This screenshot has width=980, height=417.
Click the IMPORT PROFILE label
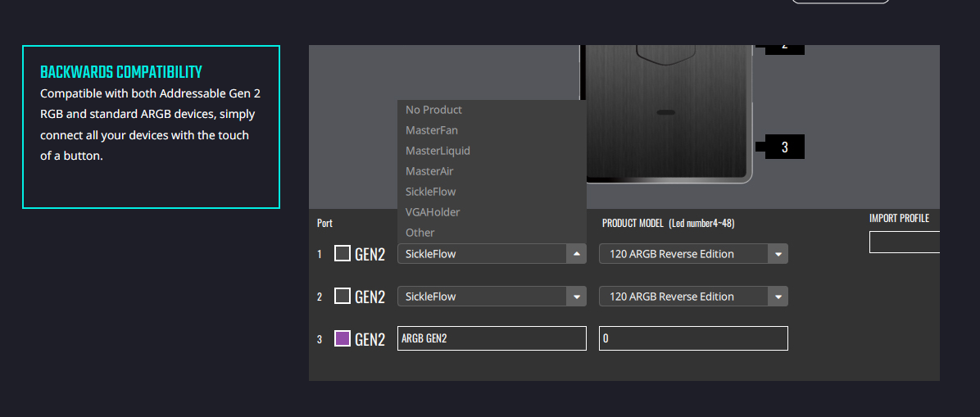click(900, 218)
